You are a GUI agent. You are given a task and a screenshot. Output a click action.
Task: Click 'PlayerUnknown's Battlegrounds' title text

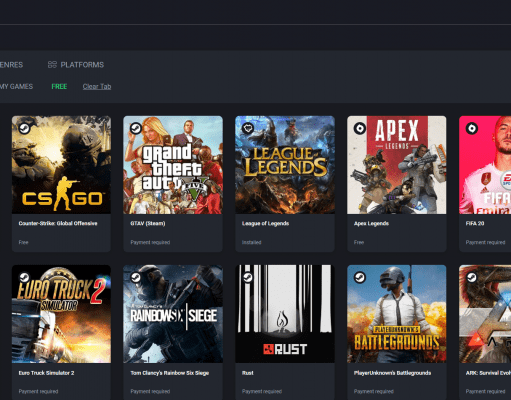point(392,373)
